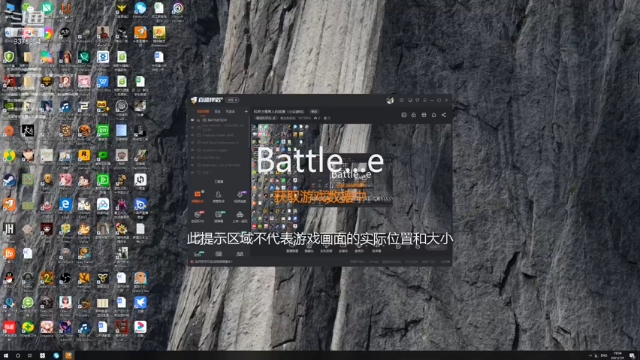The image size is (640, 360).
Task: Click the bell-shaped icon above the stream preview
Action: click(x=434, y=115)
